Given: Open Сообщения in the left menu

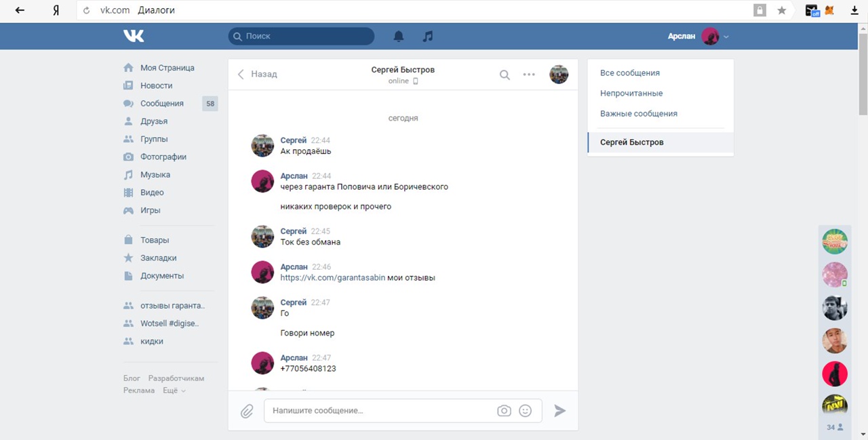Looking at the screenshot, I should point(161,104).
